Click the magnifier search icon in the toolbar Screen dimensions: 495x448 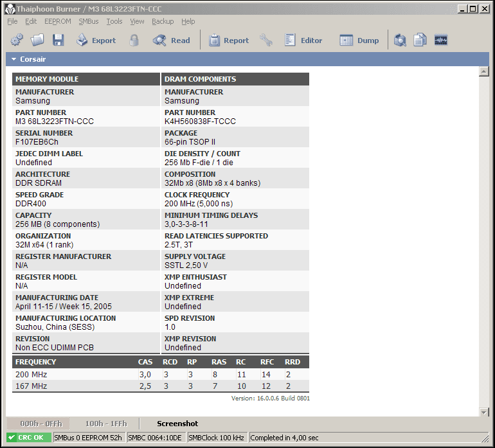(x=400, y=40)
